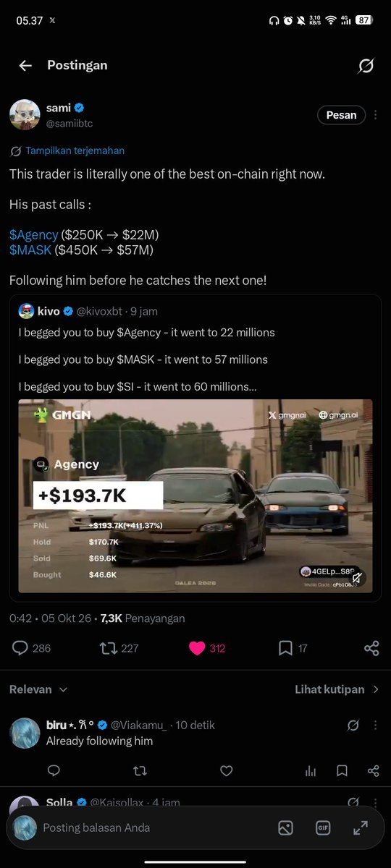Unmute the video in kivo's quoted post

[x=356, y=577]
